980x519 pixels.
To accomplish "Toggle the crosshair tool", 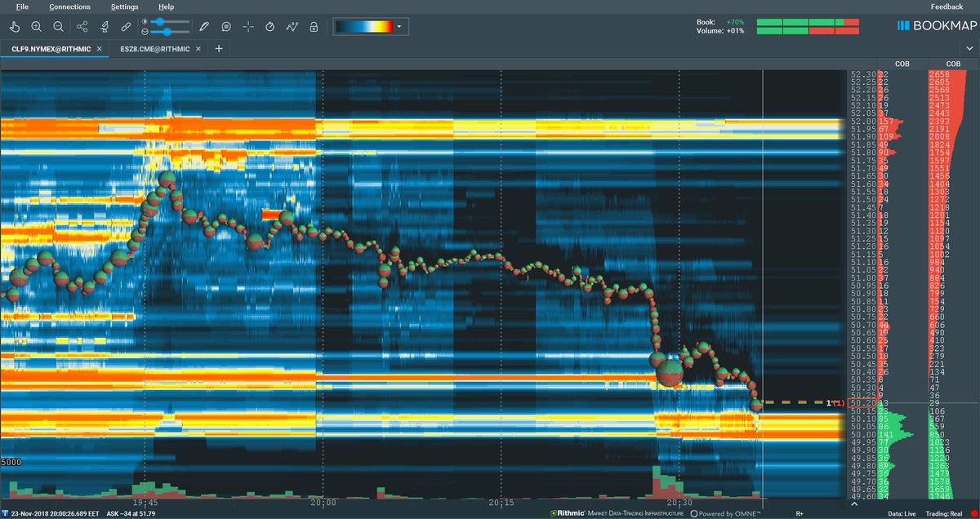I will [248, 27].
